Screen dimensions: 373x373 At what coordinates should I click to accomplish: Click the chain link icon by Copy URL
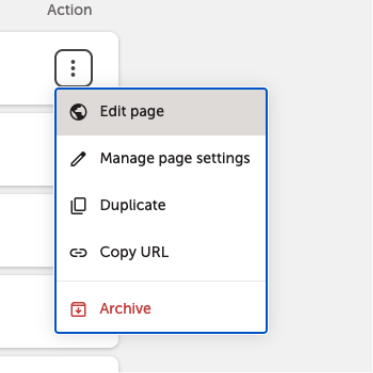78,253
